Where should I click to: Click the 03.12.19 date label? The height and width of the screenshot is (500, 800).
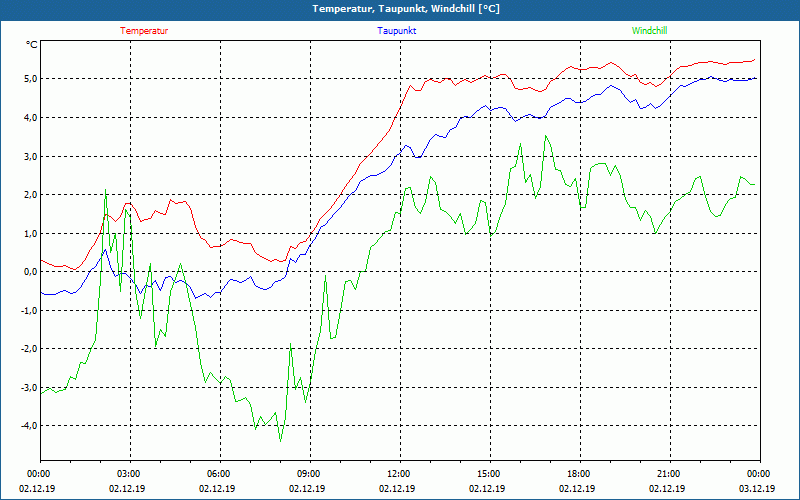757,488
